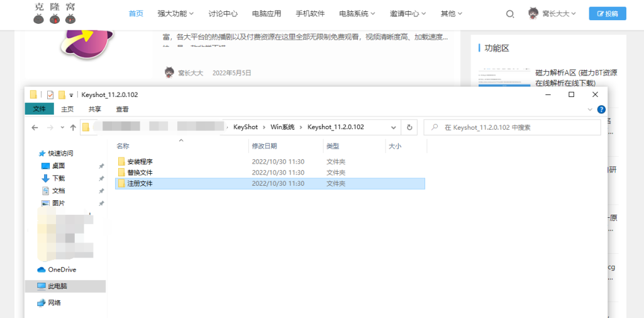This screenshot has width=644, height=318.
Task: Click Win系统 in the address breadcrumb
Action: [282, 127]
